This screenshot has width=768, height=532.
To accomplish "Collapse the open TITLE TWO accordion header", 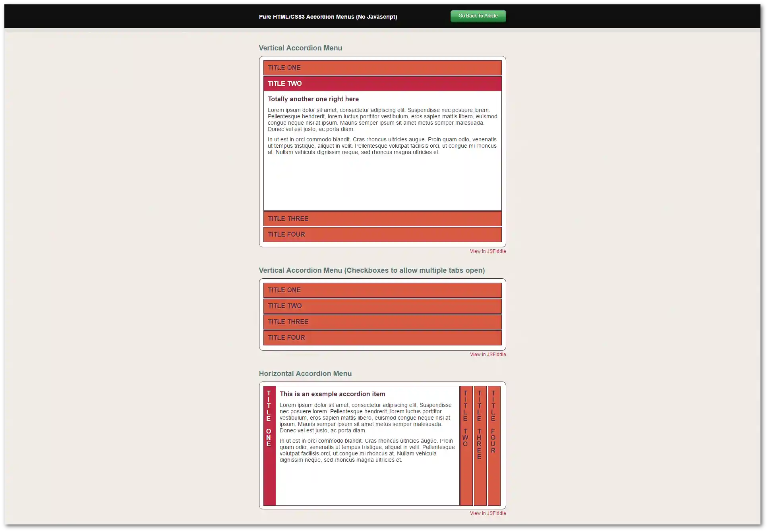I will [382, 84].
